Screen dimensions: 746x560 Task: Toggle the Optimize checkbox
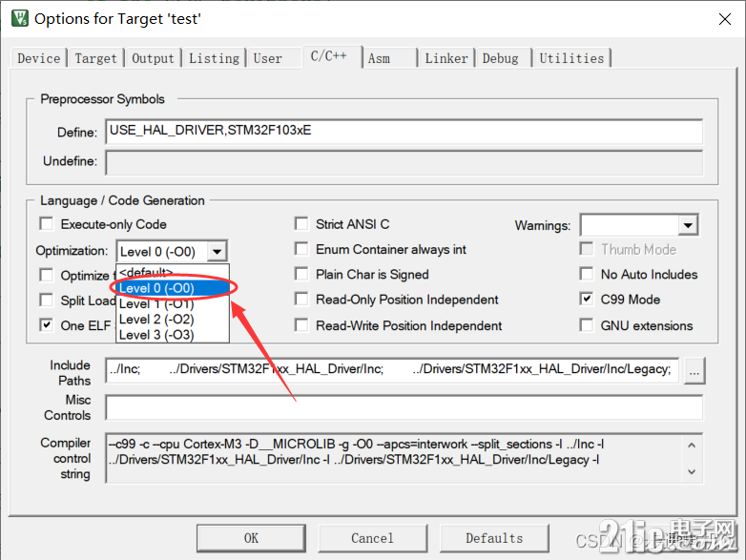[x=47, y=275]
